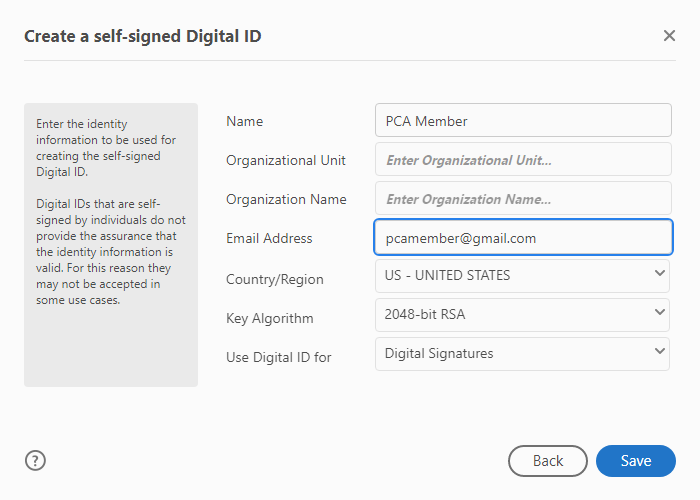Close the self-signed Digital ID dialog

click(x=669, y=36)
